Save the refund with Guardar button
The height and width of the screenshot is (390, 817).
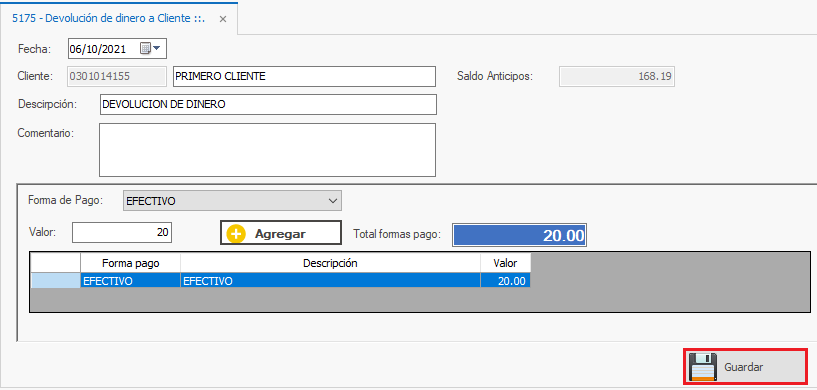[x=745, y=367]
